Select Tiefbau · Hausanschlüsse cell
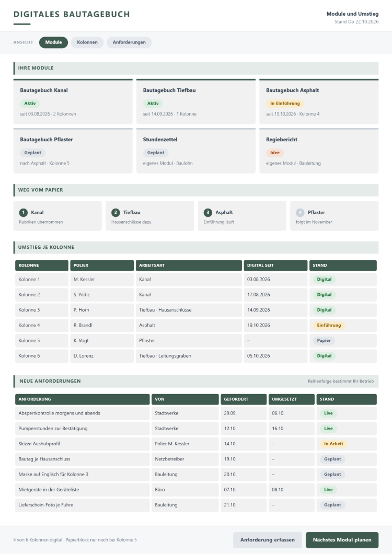 coord(189,310)
